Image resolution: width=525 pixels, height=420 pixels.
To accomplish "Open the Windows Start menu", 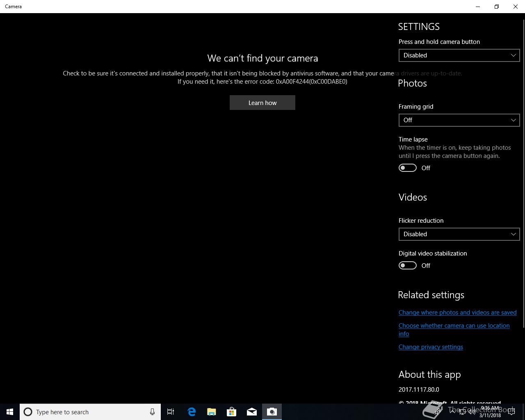I will click(10, 412).
